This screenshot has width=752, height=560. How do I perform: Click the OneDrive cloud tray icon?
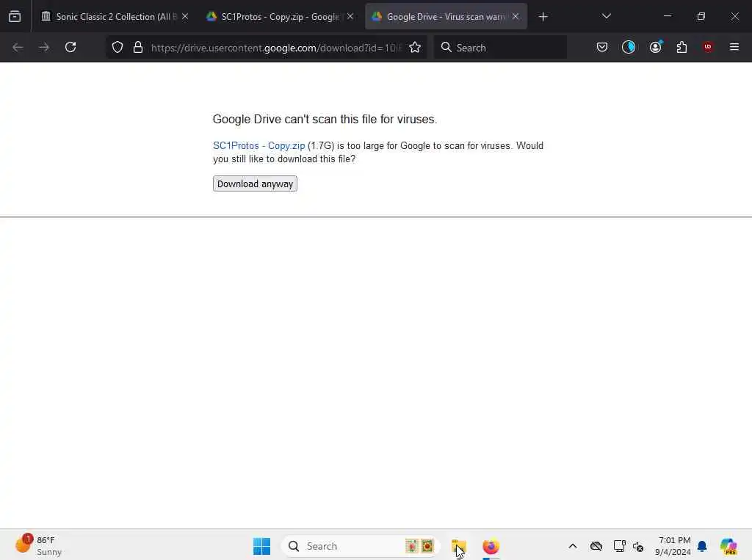pos(596,546)
